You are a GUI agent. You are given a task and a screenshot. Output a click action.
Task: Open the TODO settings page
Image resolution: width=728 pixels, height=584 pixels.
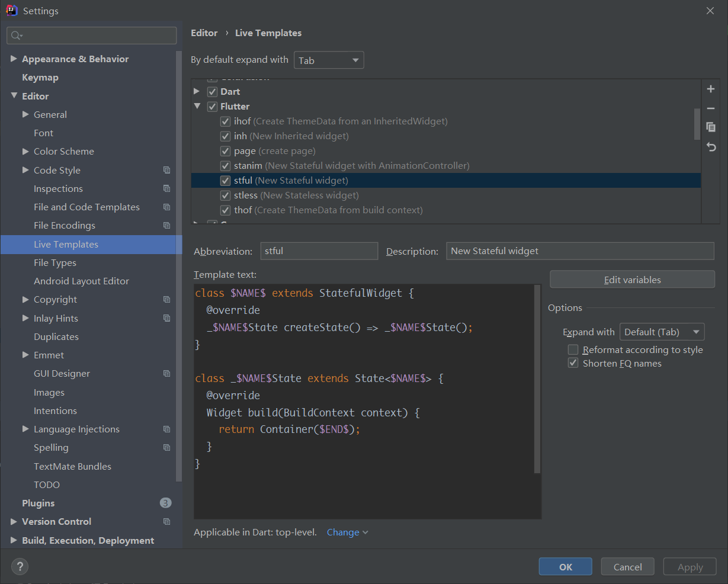click(47, 484)
